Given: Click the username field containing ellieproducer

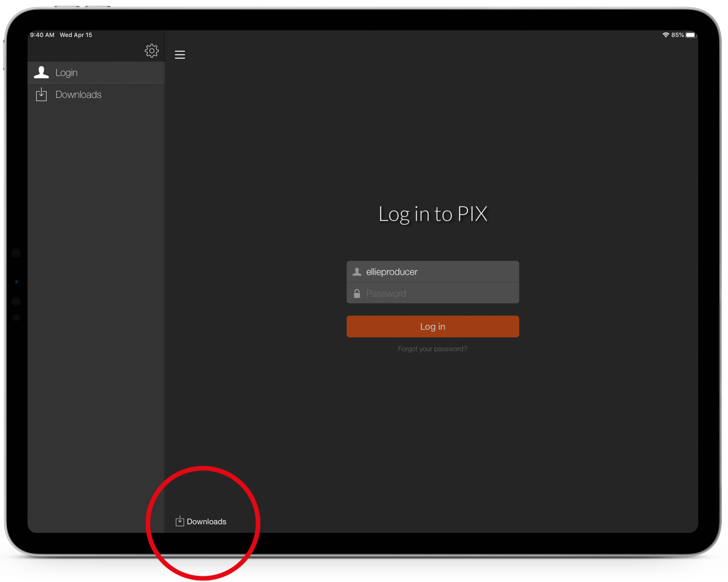Looking at the screenshot, I should tap(433, 272).
